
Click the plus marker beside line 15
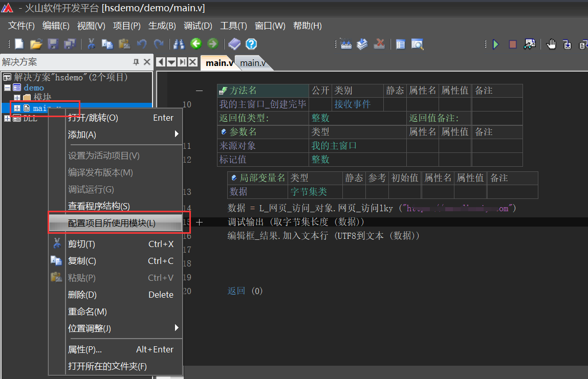(200, 222)
